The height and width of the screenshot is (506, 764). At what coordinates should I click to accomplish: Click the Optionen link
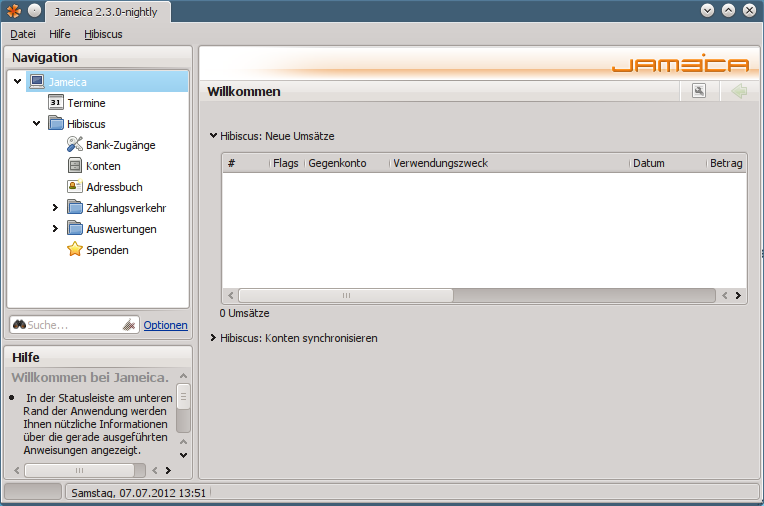(x=165, y=325)
